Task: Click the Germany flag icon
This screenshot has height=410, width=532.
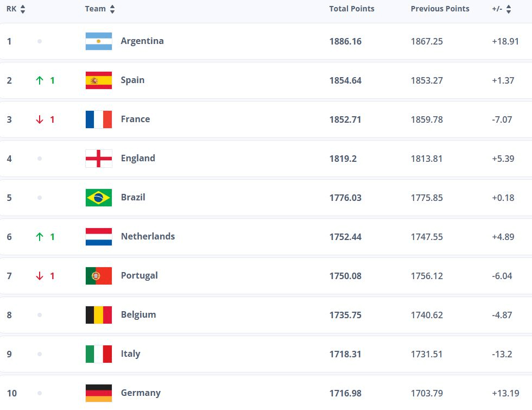Action: [99, 393]
